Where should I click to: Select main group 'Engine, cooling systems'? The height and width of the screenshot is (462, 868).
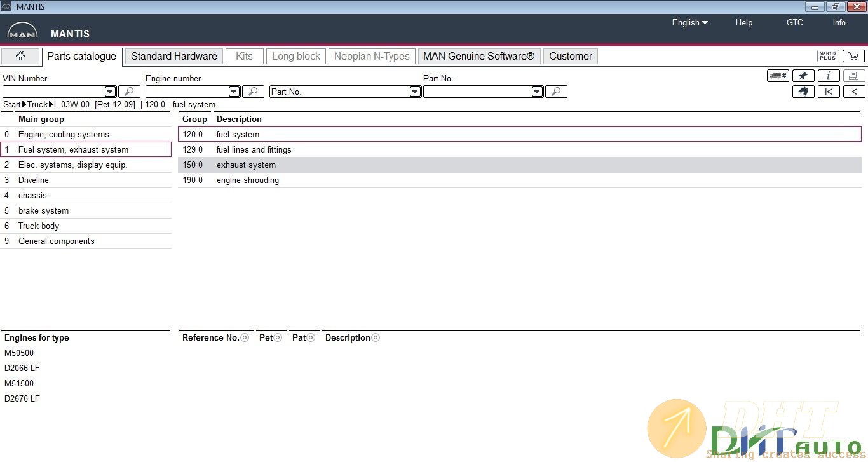click(x=86, y=134)
